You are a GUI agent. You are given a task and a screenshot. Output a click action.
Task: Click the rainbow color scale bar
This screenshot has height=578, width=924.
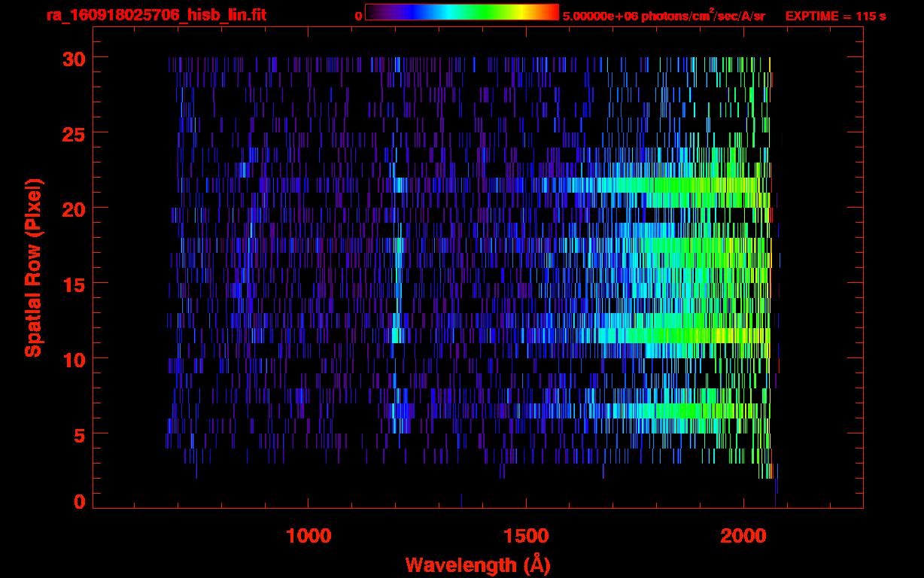tap(462, 12)
